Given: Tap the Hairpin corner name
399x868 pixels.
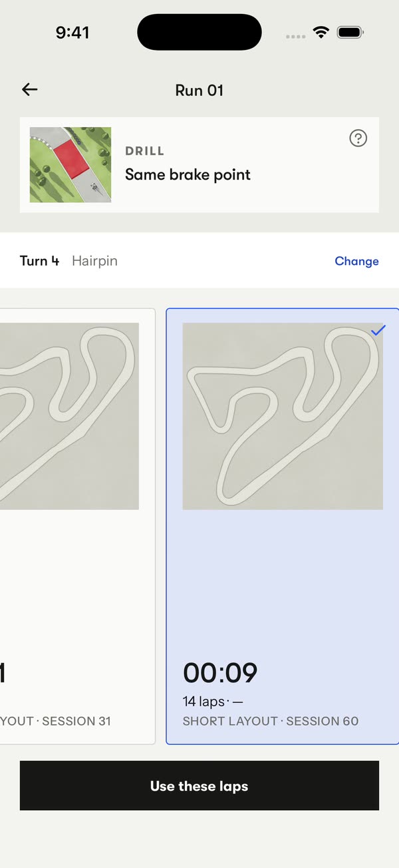Looking at the screenshot, I should tap(94, 261).
